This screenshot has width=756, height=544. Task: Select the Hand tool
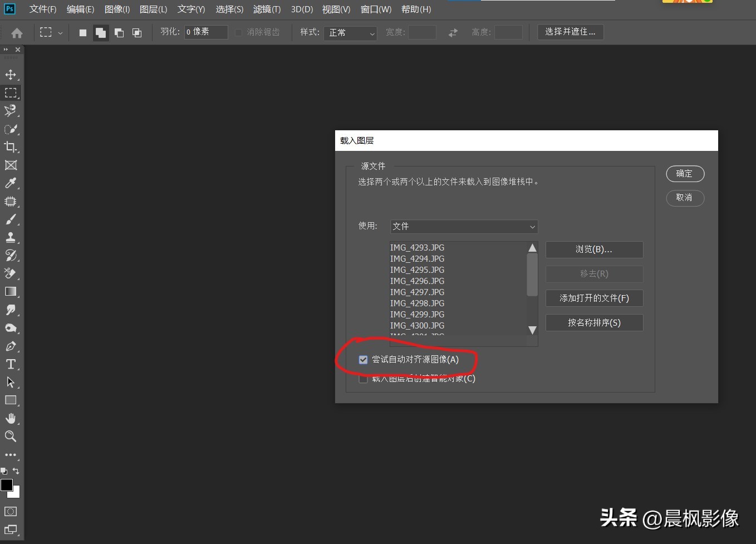coord(11,418)
